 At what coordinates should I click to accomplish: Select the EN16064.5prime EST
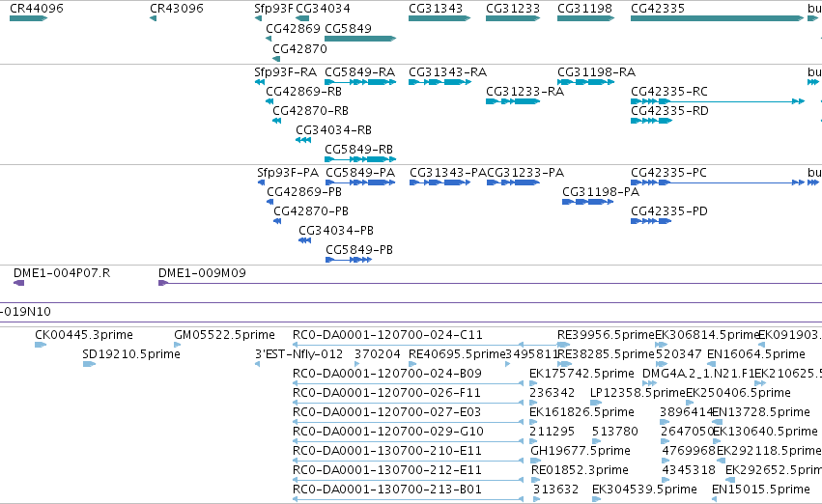(712, 364)
